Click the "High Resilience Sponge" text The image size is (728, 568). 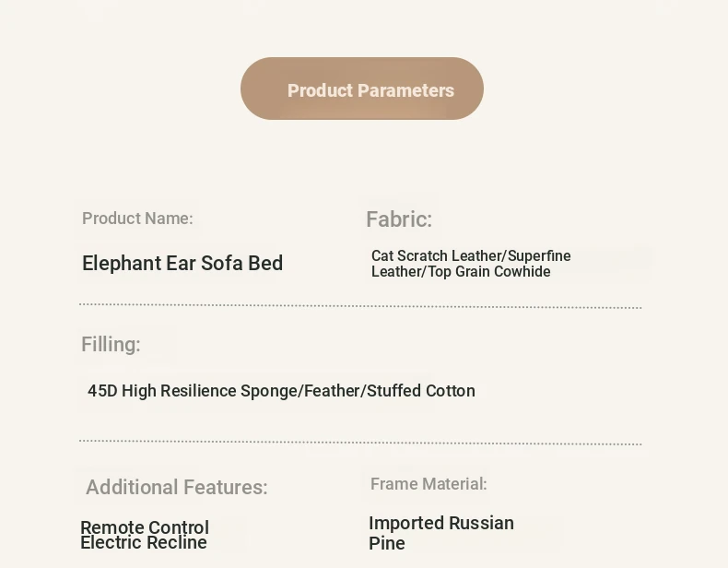pos(210,391)
